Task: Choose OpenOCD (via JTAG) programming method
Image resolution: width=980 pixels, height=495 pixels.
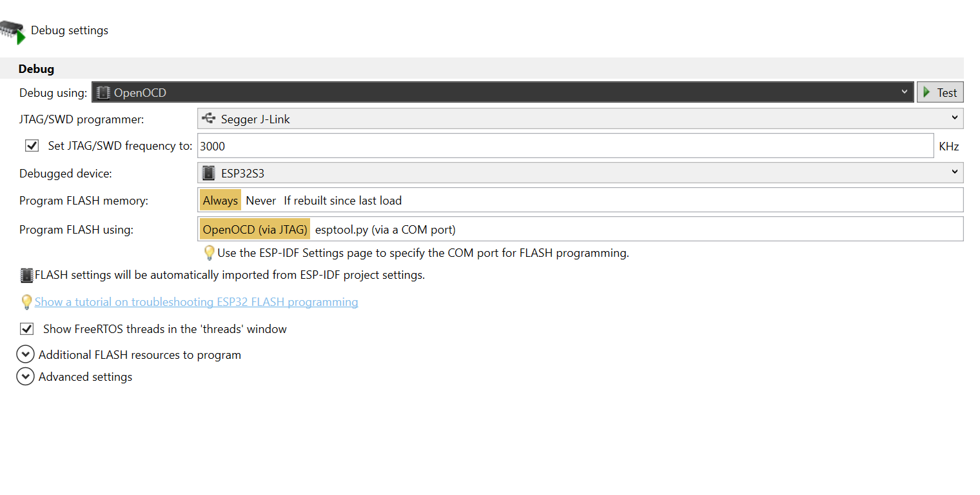Action: pos(255,229)
